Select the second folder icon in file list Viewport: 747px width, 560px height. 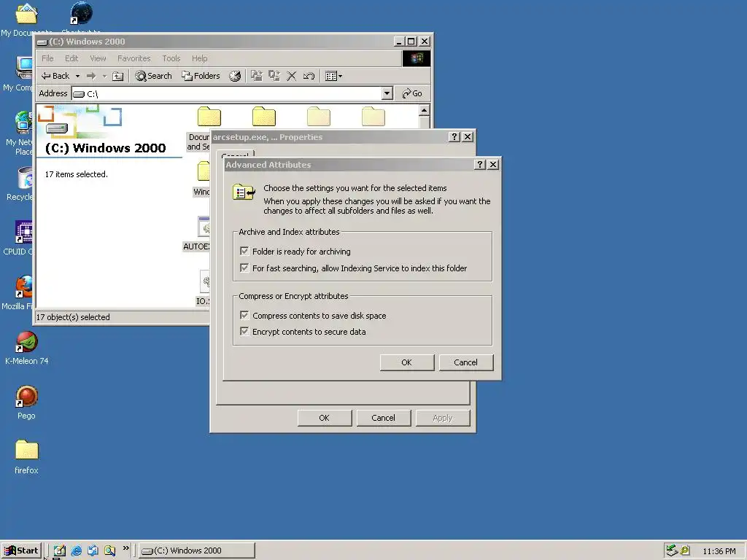(x=264, y=117)
